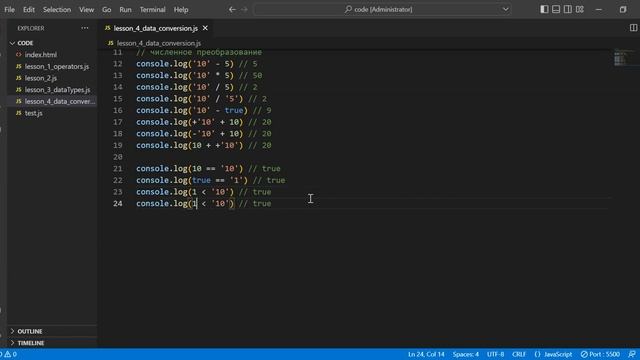This screenshot has height=360, width=640.
Task: Minimize the VS Code window
Action: [x=599, y=9]
